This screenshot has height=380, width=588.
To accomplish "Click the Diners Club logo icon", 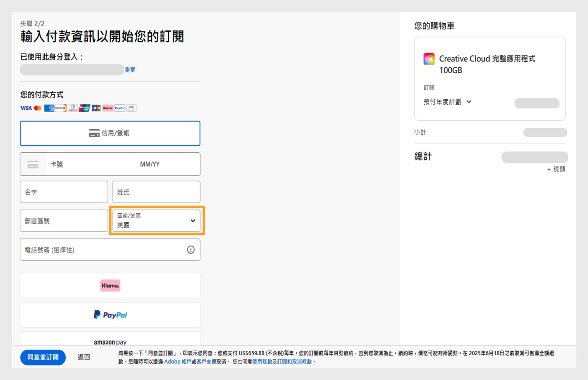I will 73,108.
